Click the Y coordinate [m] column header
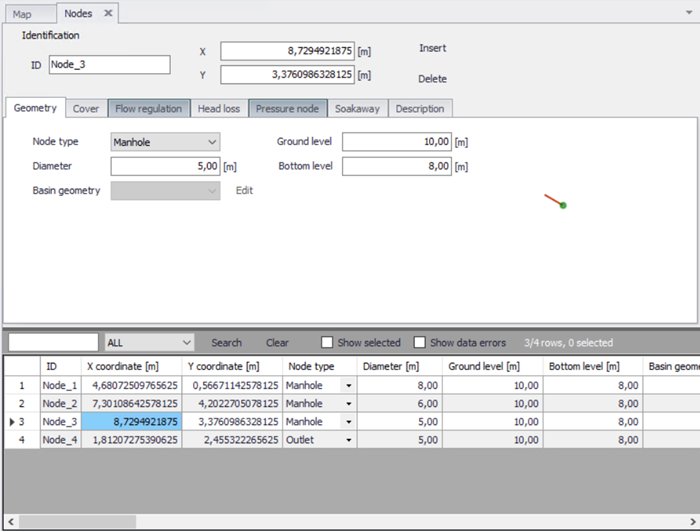The height and width of the screenshot is (531, 700). 232,366
